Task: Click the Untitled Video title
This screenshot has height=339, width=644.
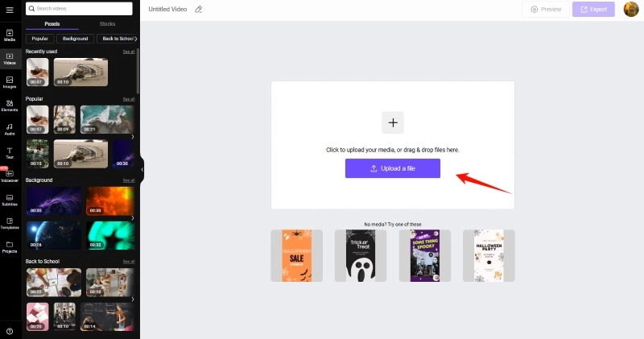Action: tap(167, 9)
